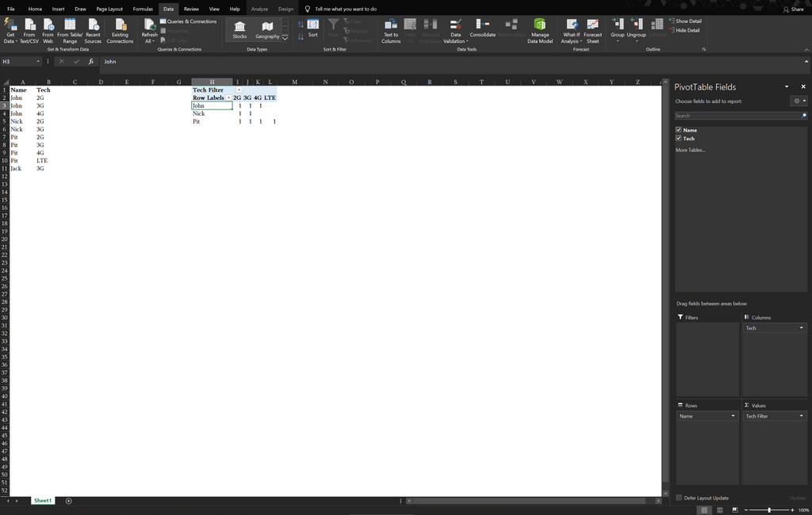Open the Tech Filter column dropdown
812x515 pixels.
[x=239, y=90]
